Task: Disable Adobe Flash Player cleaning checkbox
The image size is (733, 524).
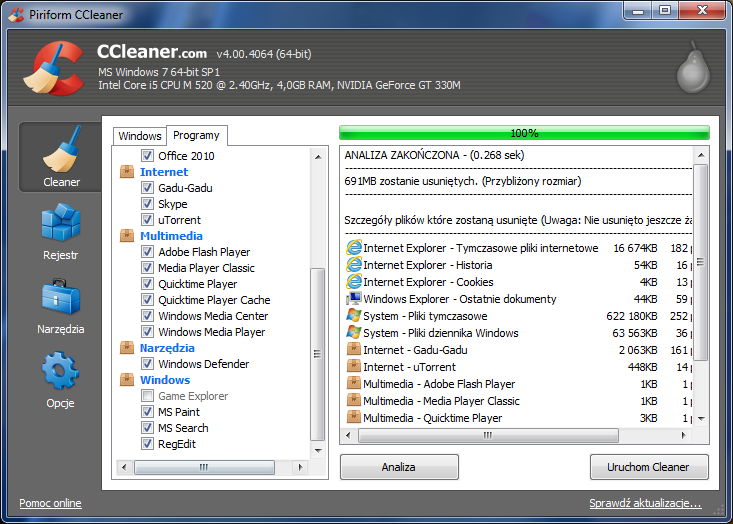Action: 147,252
